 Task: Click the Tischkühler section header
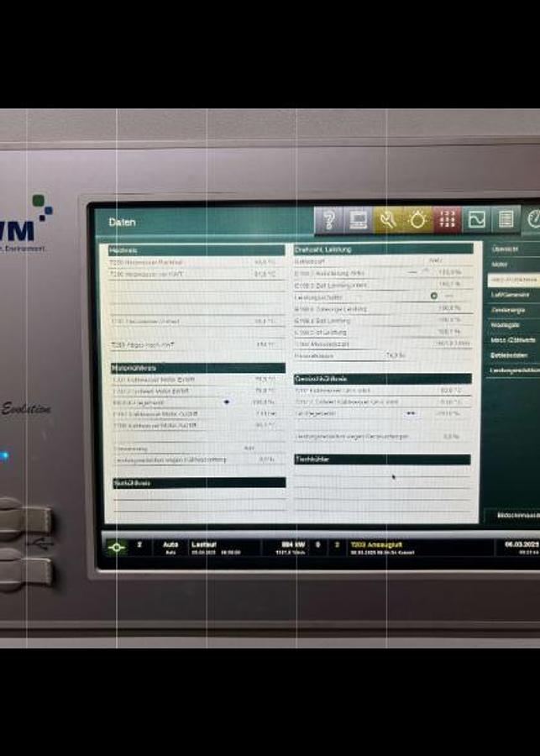coord(382,459)
